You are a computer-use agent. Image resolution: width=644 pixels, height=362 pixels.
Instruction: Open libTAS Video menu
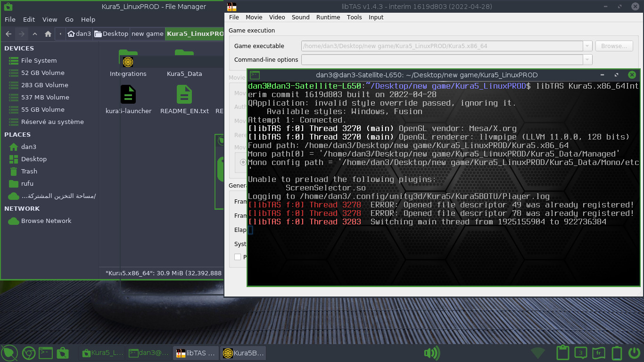(277, 17)
